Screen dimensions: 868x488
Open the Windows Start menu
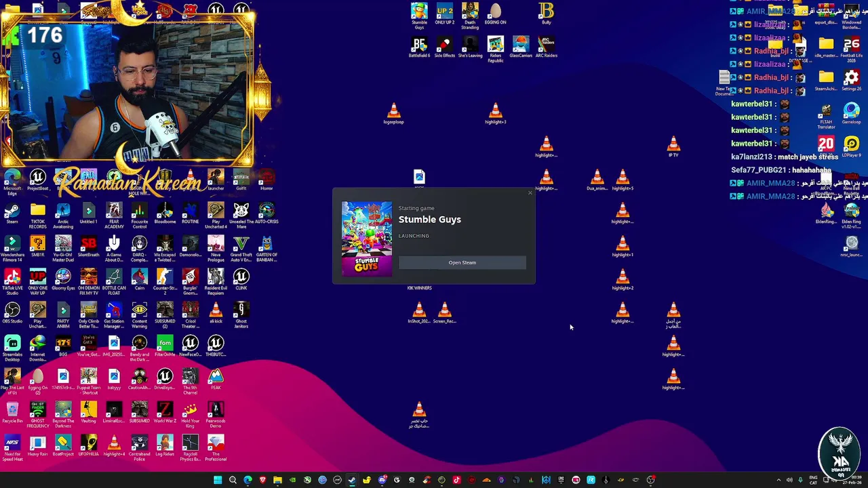pyautogui.click(x=218, y=480)
